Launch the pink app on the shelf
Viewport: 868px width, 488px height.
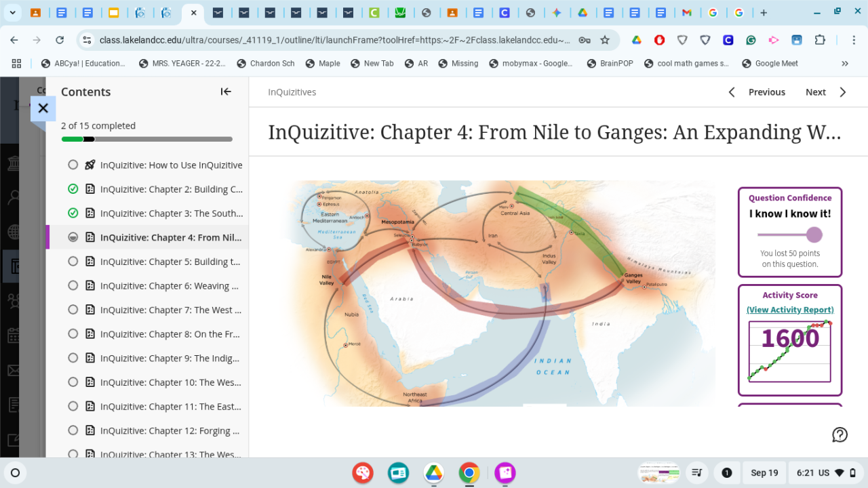pyautogui.click(x=505, y=472)
